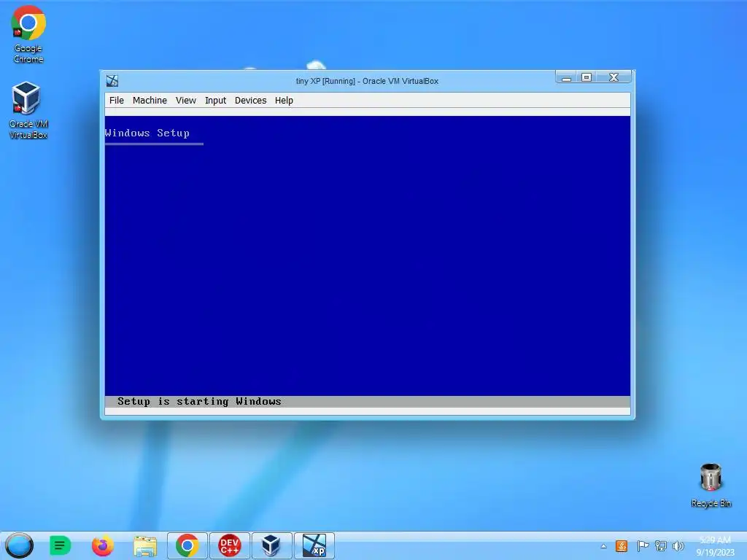Minimize the tiny XP VirtualBox window

click(x=566, y=77)
